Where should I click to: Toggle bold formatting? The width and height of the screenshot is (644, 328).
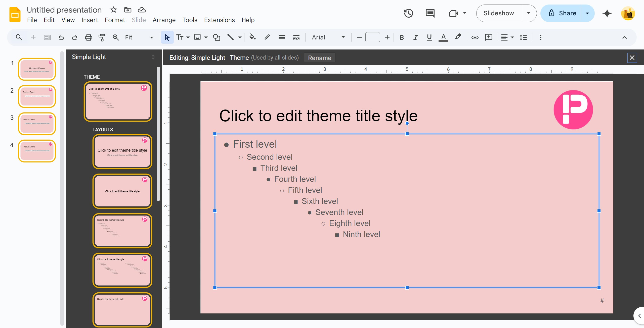pyautogui.click(x=402, y=37)
